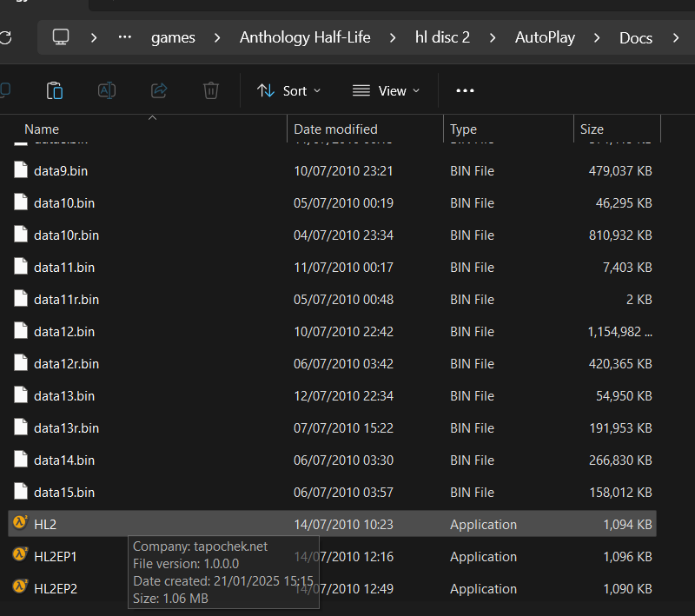Click the HL2EP1 lambda application icon
Image resolution: width=695 pixels, height=616 pixels.
tap(20, 555)
